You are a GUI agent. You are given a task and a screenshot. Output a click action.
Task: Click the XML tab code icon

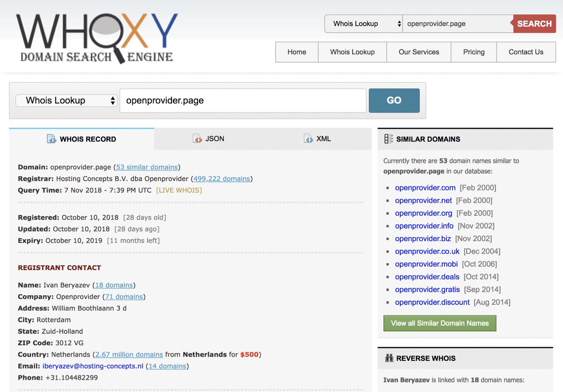coord(308,139)
